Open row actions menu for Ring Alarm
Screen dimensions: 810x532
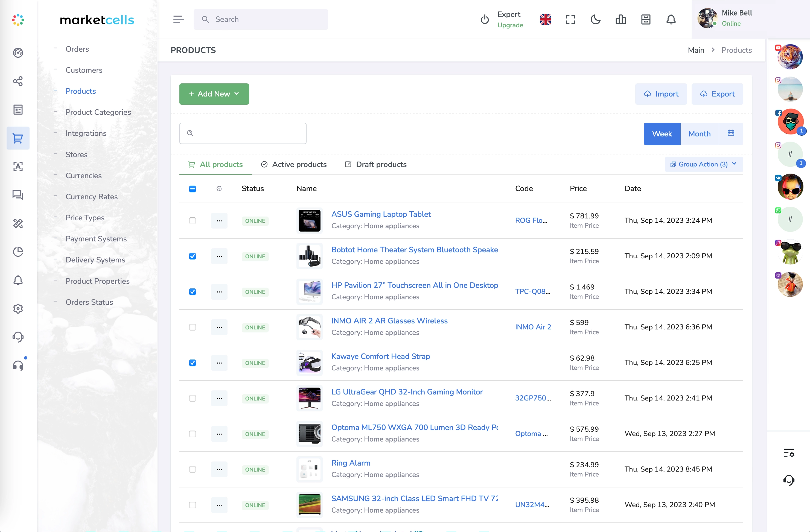(219, 469)
